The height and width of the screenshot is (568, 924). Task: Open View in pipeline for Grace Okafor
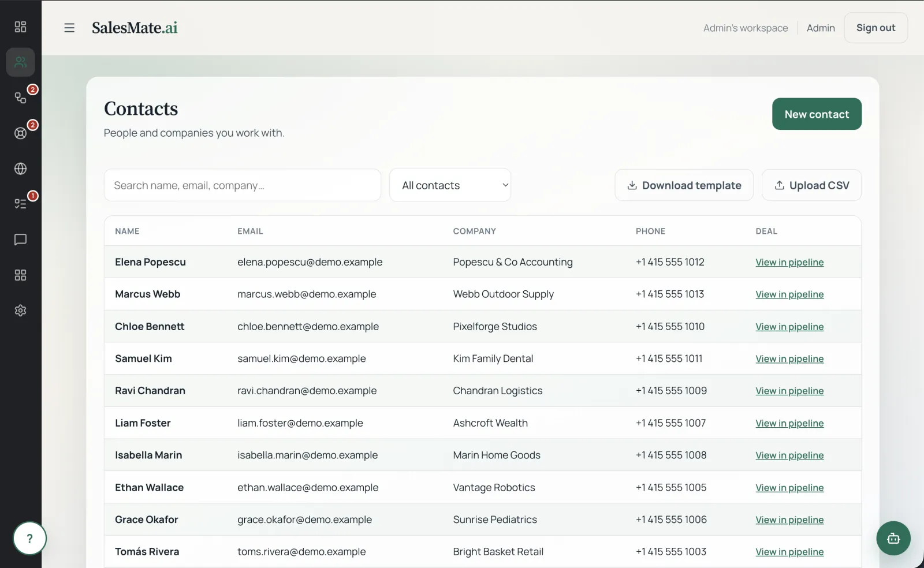[789, 520]
